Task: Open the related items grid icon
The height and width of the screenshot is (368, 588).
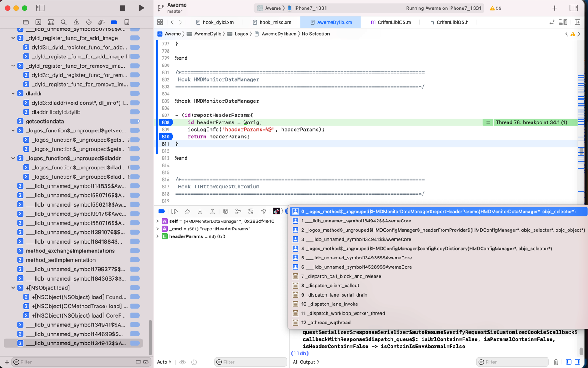Action: coord(160,22)
